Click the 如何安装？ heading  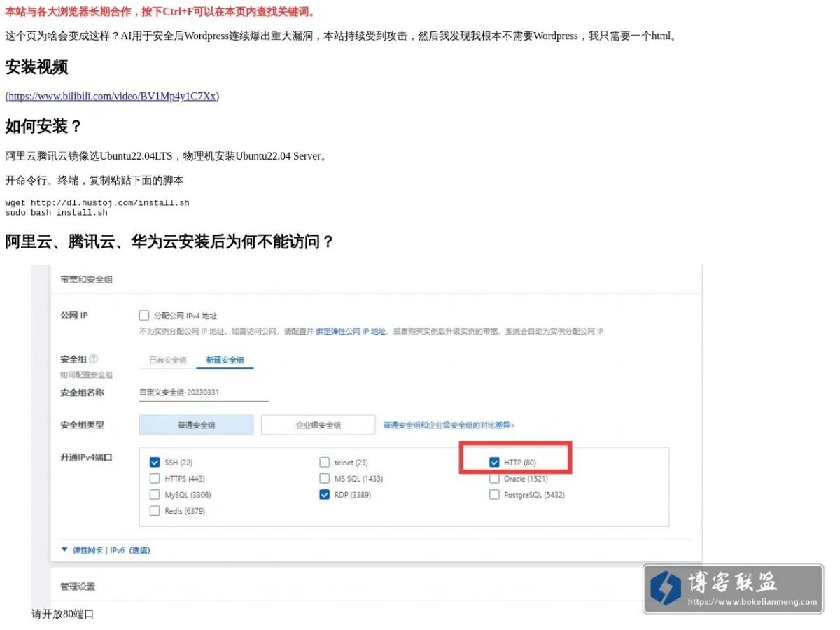43,127
